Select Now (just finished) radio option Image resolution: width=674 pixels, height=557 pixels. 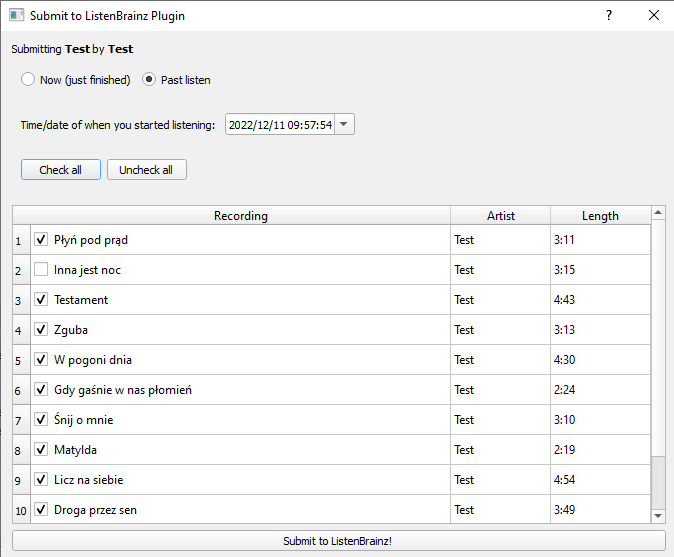coord(76,80)
